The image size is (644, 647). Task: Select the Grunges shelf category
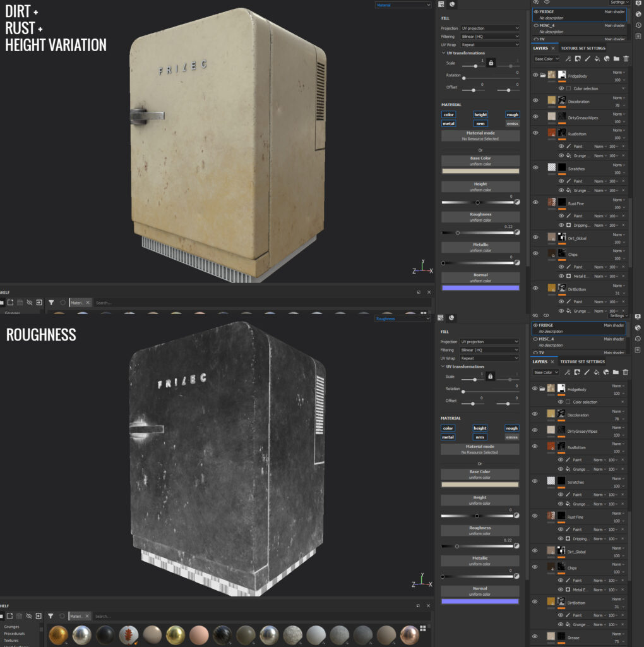(x=11, y=626)
